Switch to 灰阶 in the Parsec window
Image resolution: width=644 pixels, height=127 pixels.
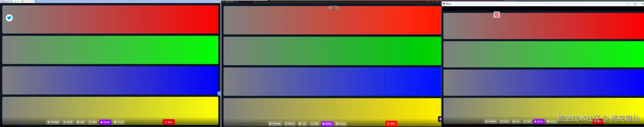click(516, 121)
